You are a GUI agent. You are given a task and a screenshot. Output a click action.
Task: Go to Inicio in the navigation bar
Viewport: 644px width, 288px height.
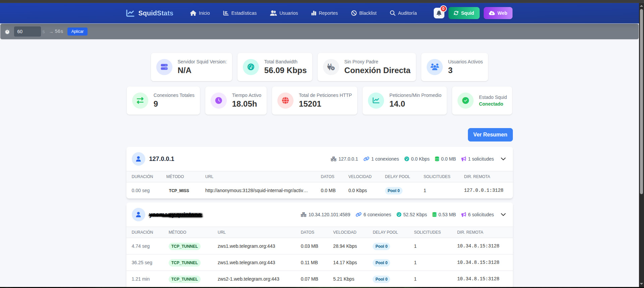click(x=200, y=13)
